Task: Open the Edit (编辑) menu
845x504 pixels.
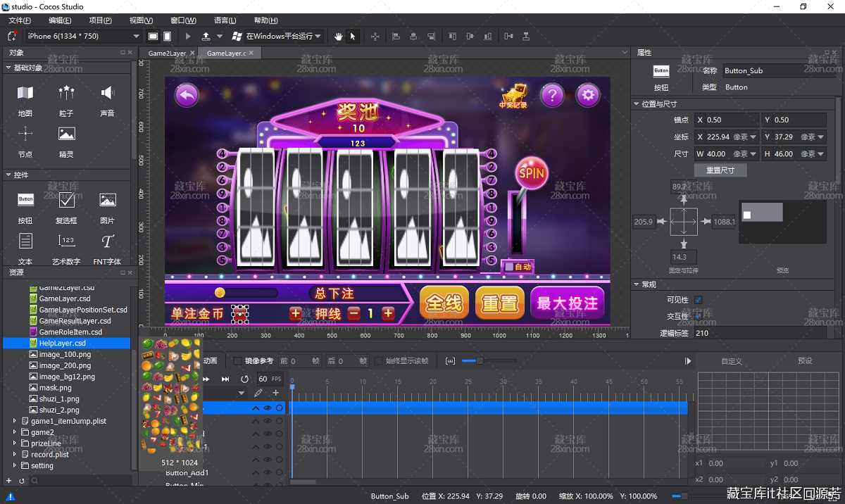Action: (x=60, y=20)
